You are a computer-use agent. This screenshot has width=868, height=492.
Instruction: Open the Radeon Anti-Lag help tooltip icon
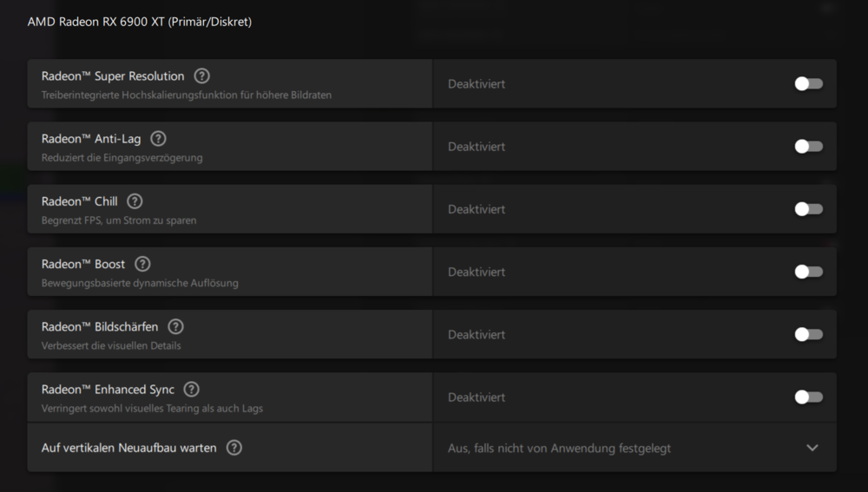click(158, 139)
